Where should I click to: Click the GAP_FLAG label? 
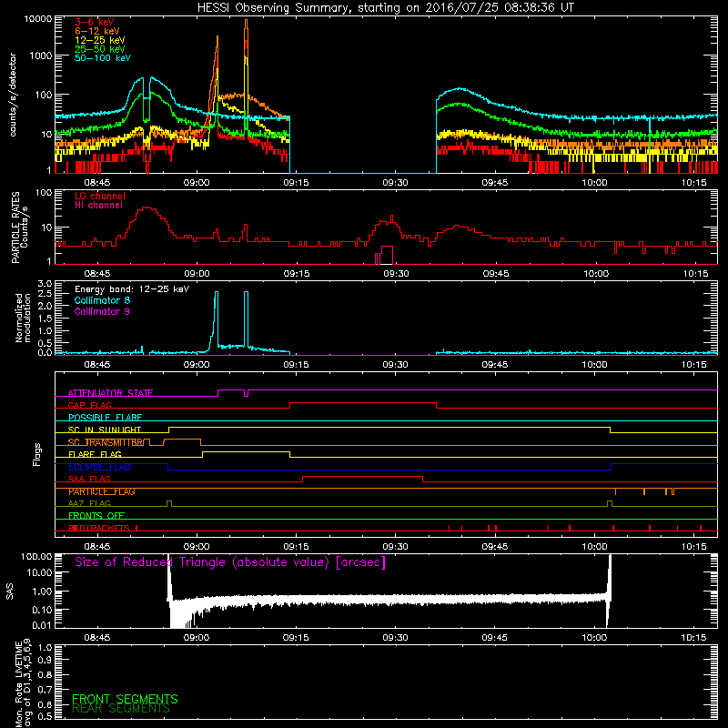click(89, 405)
